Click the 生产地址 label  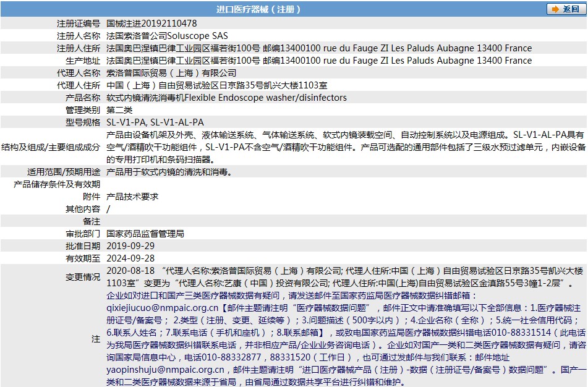coord(83,61)
